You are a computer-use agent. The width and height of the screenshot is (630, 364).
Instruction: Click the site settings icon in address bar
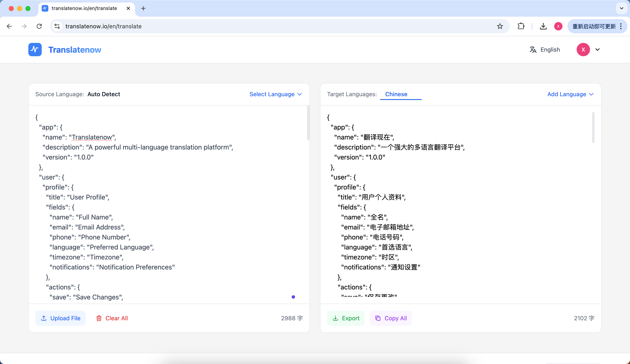click(x=57, y=26)
